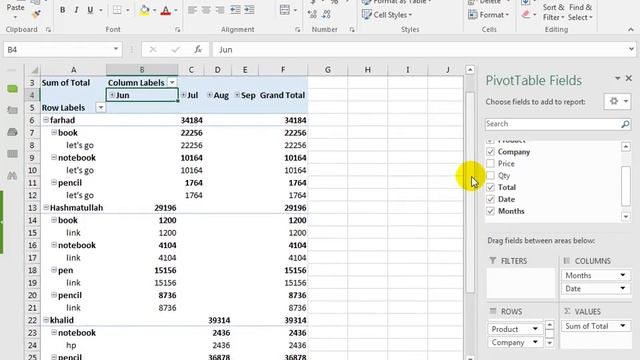Screen dimensions: 640x360
Task: Expand the Jun month group
Action: pos(112,95)
